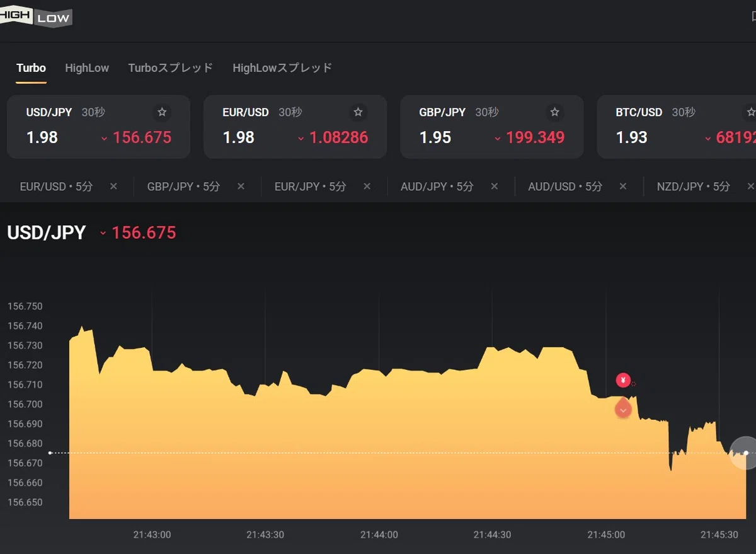Click the 156.750 price axis label
This screenshot has height=554, width=756.
point(25,306)
